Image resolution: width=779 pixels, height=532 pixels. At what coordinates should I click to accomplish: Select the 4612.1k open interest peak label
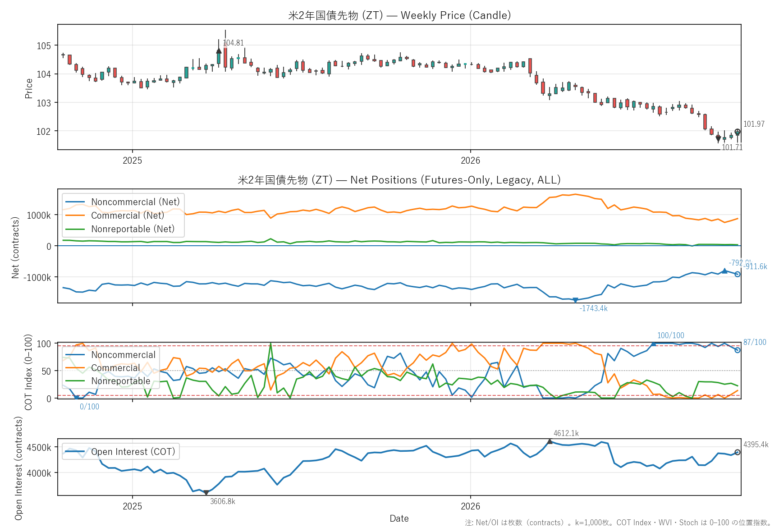click(x=566, y=433)
